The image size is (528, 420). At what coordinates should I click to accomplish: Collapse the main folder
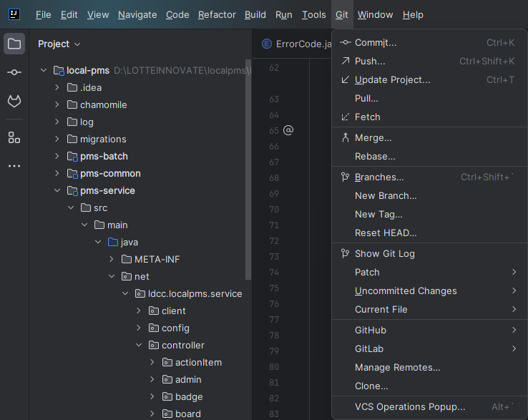[x=84, y=225]
